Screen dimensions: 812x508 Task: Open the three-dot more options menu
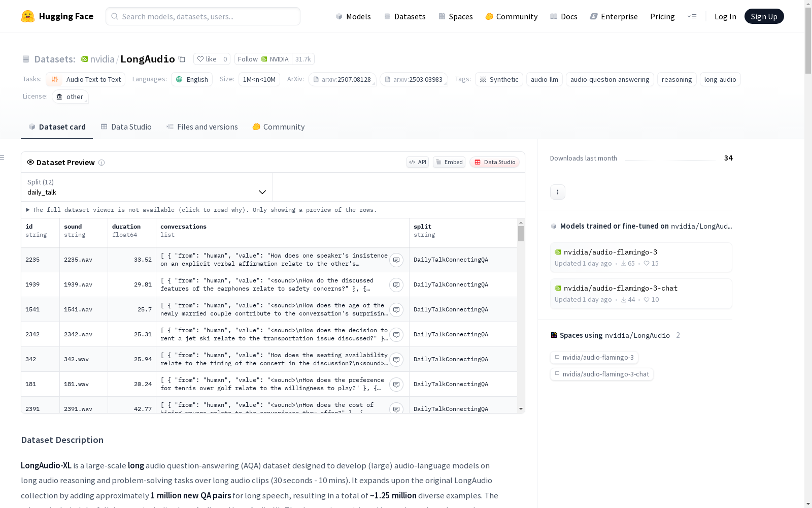tap(558, 192)
